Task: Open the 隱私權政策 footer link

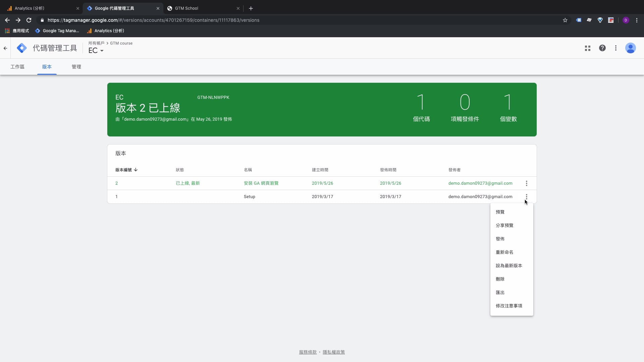Action: pyautogui.click(x=333, y=352)
